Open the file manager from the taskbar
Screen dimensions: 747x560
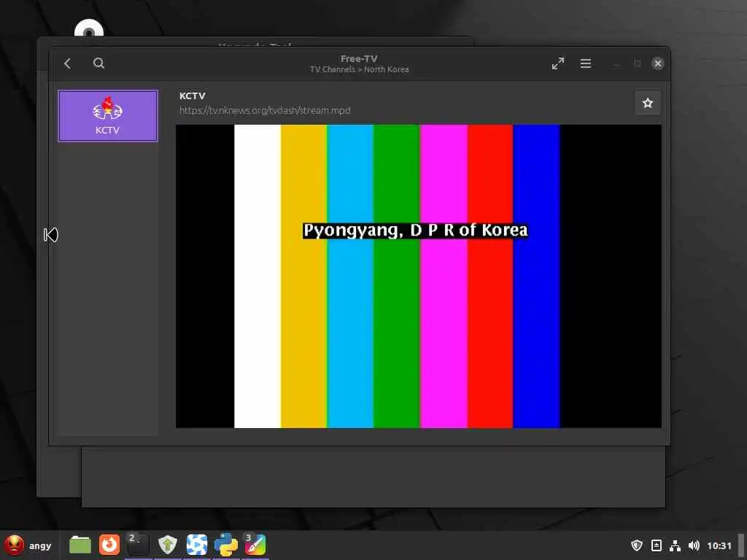coord(80,545)
